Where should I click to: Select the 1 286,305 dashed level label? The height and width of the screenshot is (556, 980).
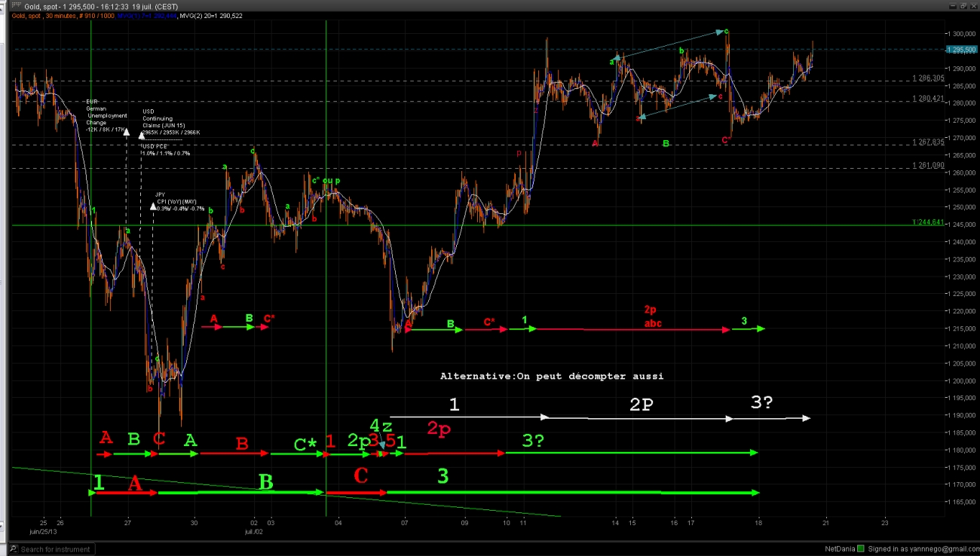[928, 78]
